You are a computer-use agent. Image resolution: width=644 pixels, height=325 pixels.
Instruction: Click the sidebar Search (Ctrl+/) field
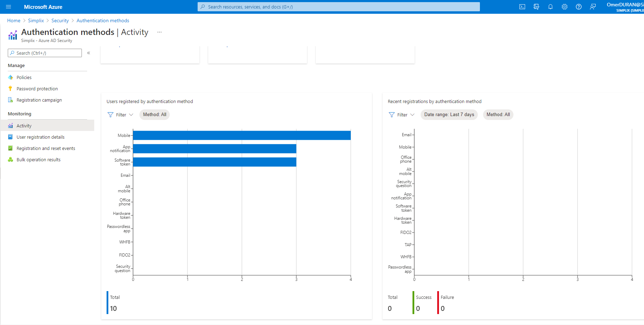[45, 53]
